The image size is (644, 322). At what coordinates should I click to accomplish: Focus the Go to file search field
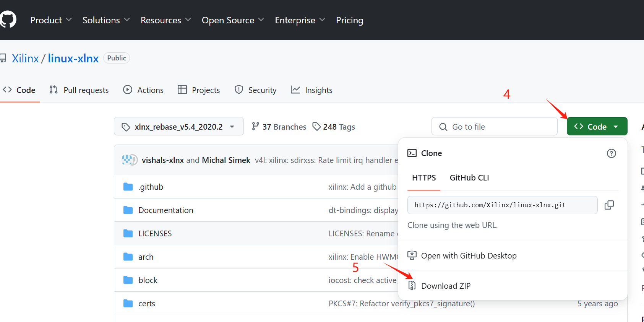pyautogui.click(x=494, y=127)
